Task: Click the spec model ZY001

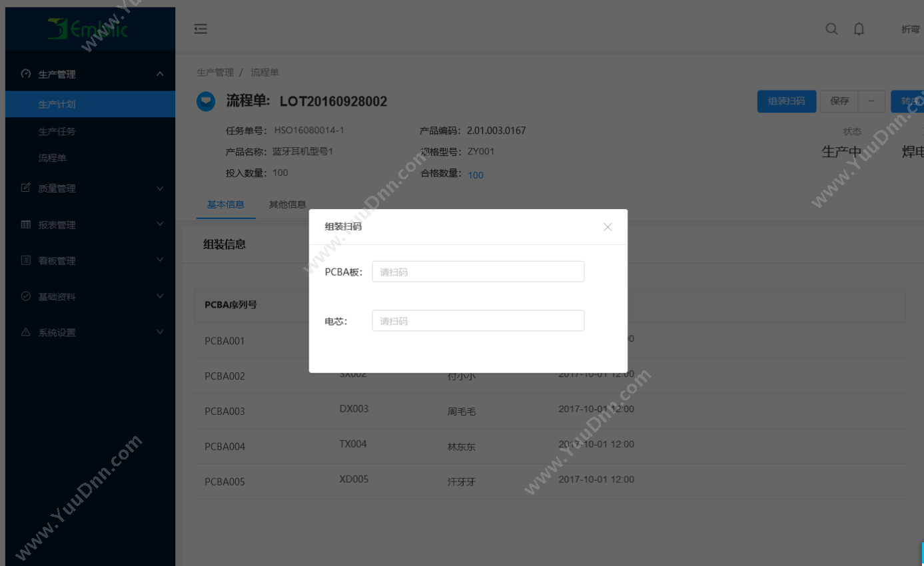Action: [x=481, y=152]
